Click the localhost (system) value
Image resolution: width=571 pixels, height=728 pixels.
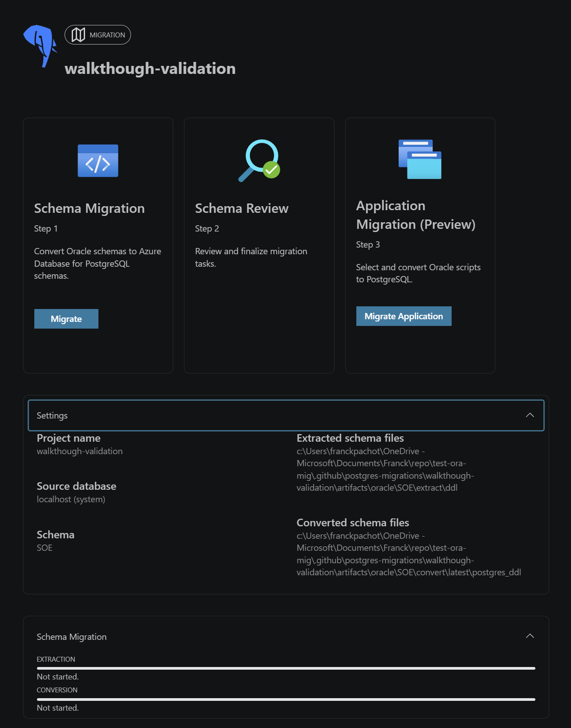point(71,499)
